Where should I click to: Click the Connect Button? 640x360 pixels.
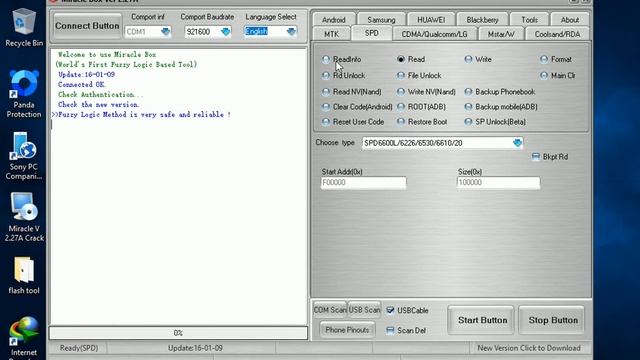coord(87,26)
